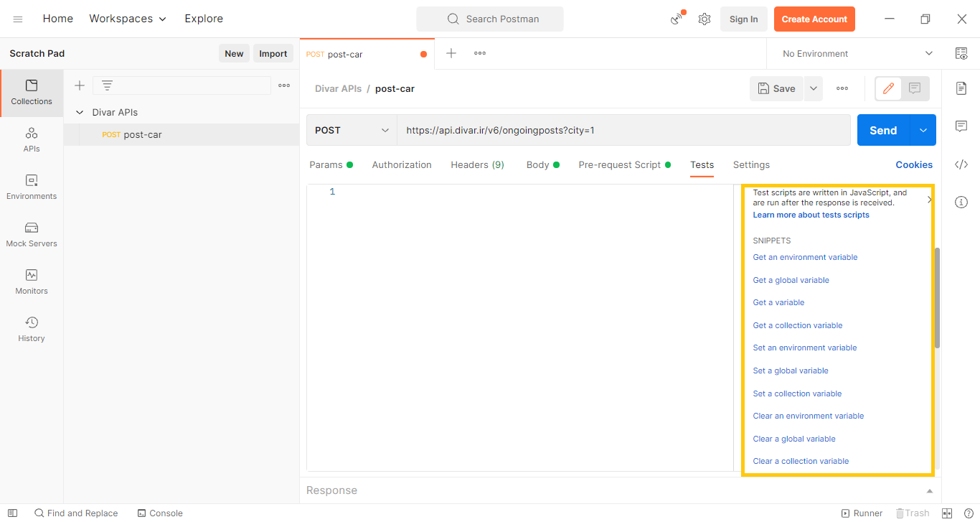This screenshot has height=522, width=980.
Task: Open Mock Servers in the sidebar
Action: pyautogui.click(x=32, y=235)
